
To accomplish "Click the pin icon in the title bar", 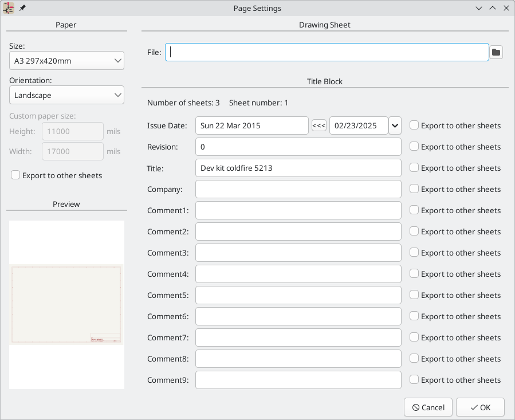I will (x=22, y=8).
